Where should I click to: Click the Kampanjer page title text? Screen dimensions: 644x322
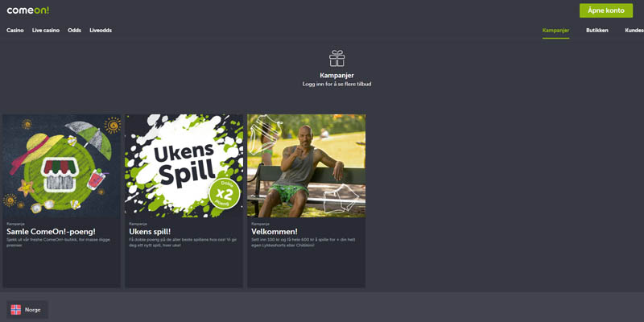336,76
